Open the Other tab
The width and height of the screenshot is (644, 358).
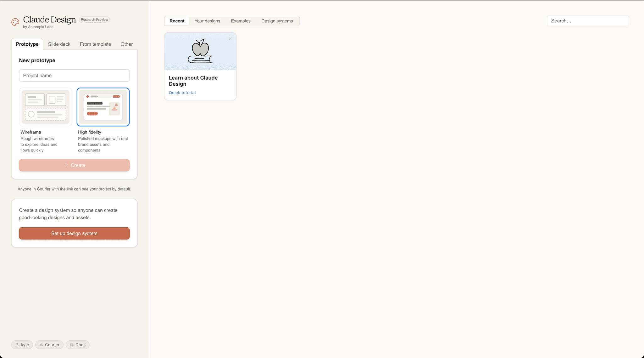coord(126,44)
